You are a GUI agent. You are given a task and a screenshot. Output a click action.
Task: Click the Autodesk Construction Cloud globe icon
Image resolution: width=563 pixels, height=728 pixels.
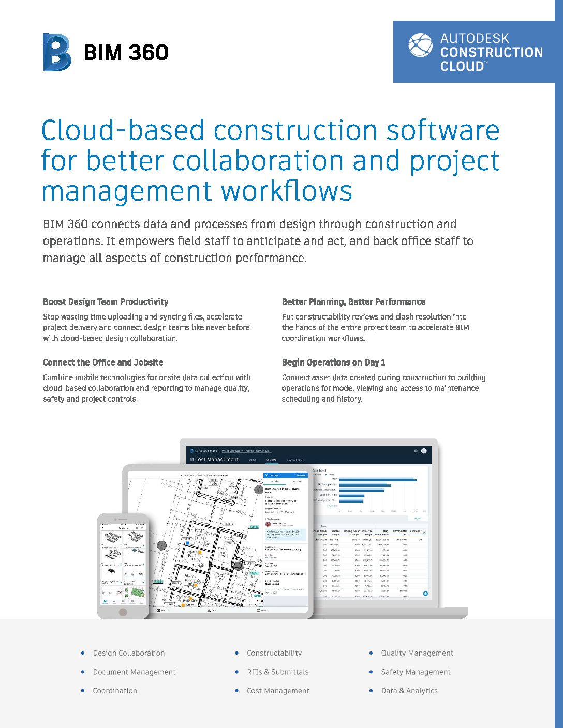pos(420,45)
